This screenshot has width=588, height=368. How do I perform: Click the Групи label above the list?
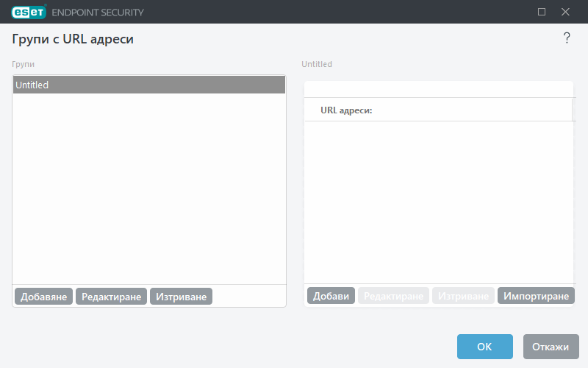[23, 64]
